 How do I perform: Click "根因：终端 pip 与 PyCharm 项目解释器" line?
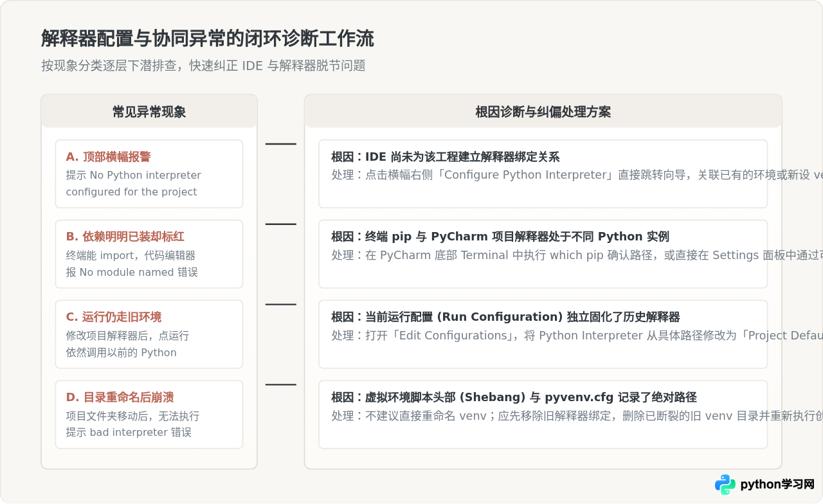[500, 237]
